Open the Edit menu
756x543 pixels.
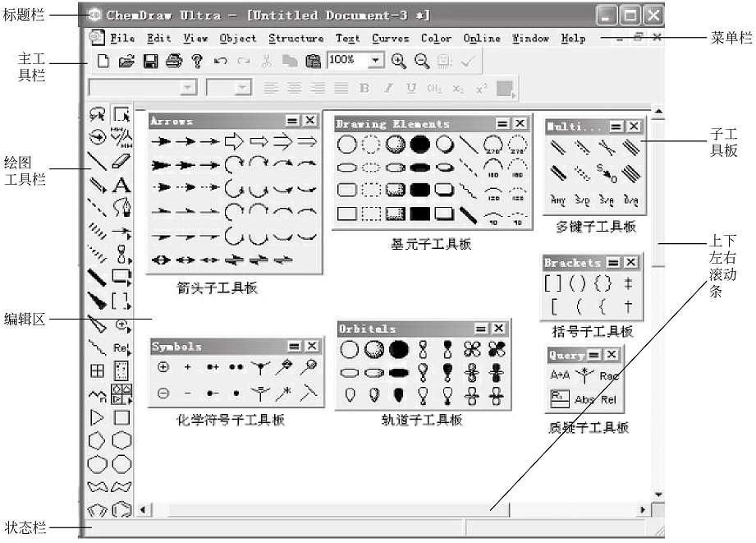158,38
